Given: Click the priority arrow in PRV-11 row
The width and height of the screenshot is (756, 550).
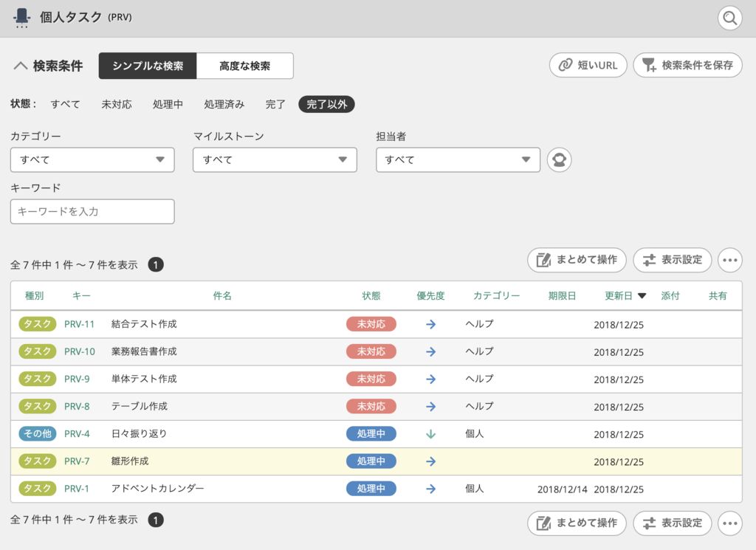Looking at the screenshot, I should (431, 324).
